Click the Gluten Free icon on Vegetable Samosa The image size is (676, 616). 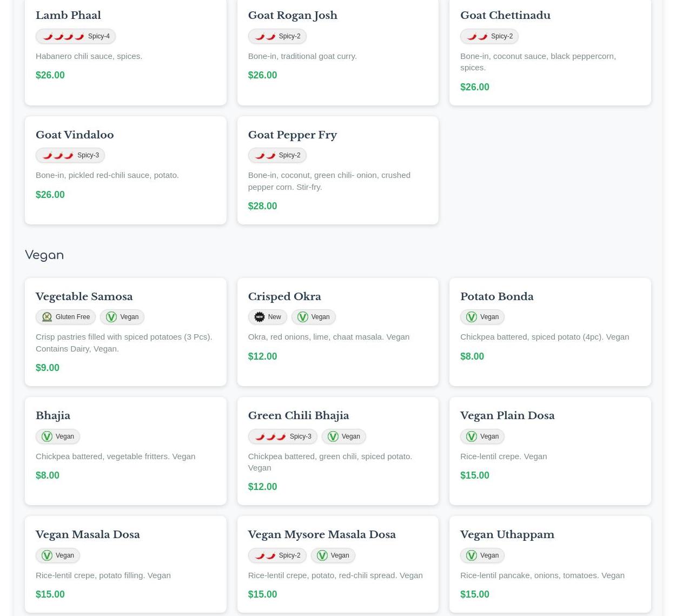point(47,317)
